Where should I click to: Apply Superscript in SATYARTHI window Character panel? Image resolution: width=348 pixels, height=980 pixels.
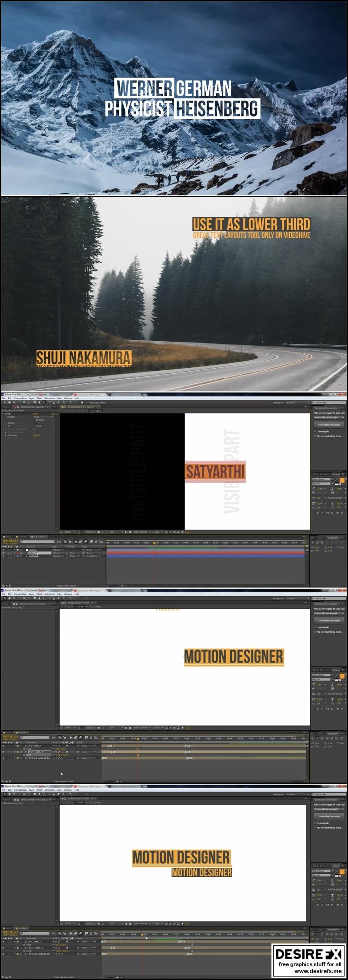tap(338, 513)
